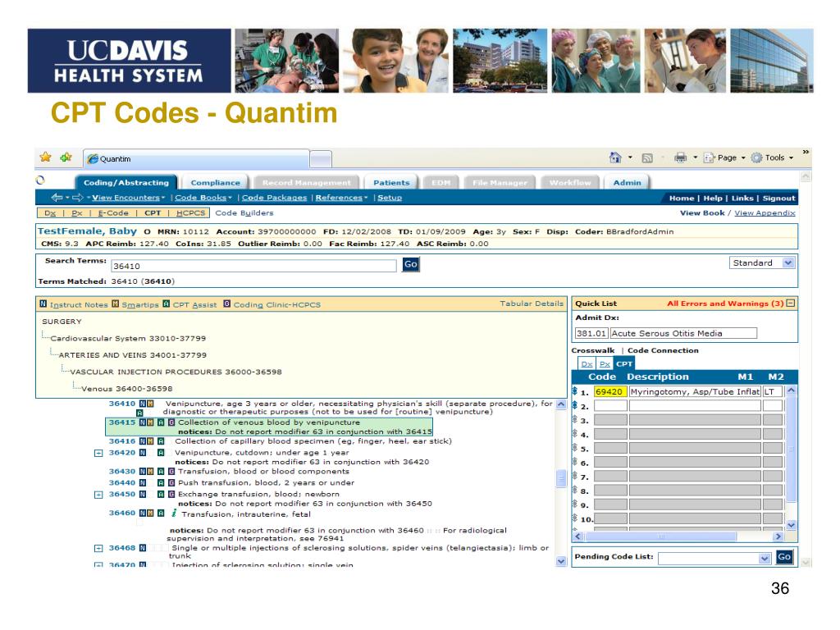Image resolution: width=840 pixels, height=630 pixels.
Task: Click the Signout link
Action: (779, 199)
